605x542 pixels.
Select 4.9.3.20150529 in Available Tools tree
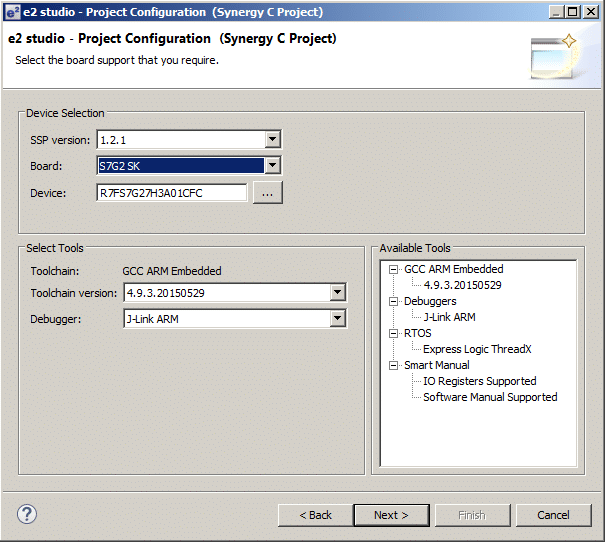pyautogui.click(x=462, y=285)
